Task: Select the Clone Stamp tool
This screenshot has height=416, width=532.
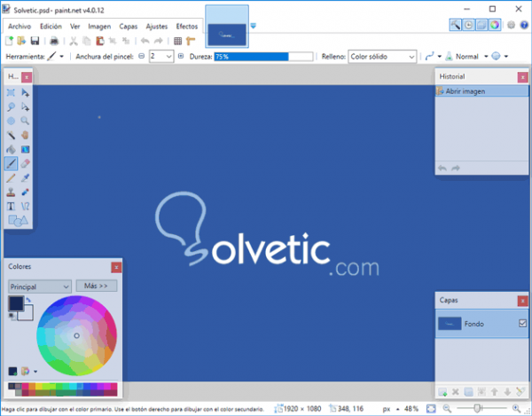Action: [x=11, y=192]
